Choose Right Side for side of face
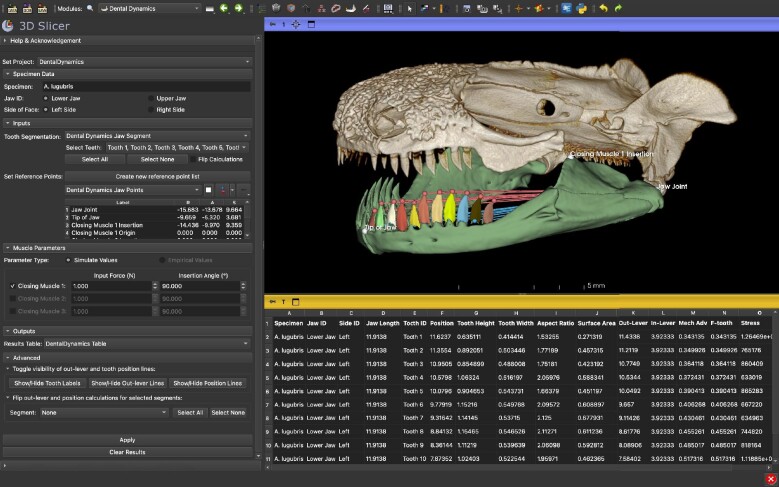 [x=151, y=110]
